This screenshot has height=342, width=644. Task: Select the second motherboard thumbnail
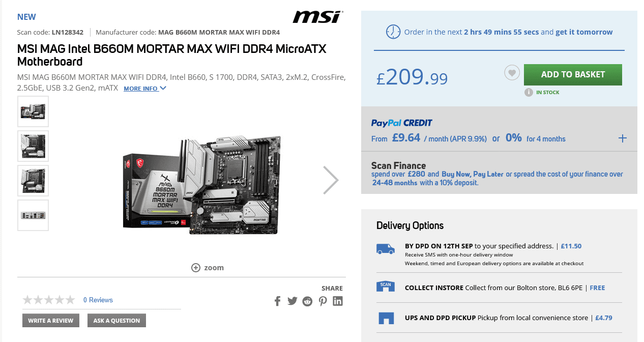point(33,146)
